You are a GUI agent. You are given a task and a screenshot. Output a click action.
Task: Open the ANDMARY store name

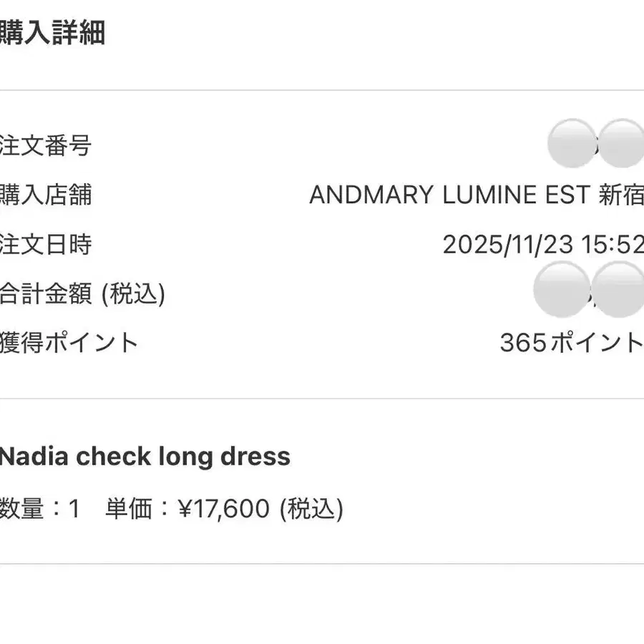click(x=371, y=195)
